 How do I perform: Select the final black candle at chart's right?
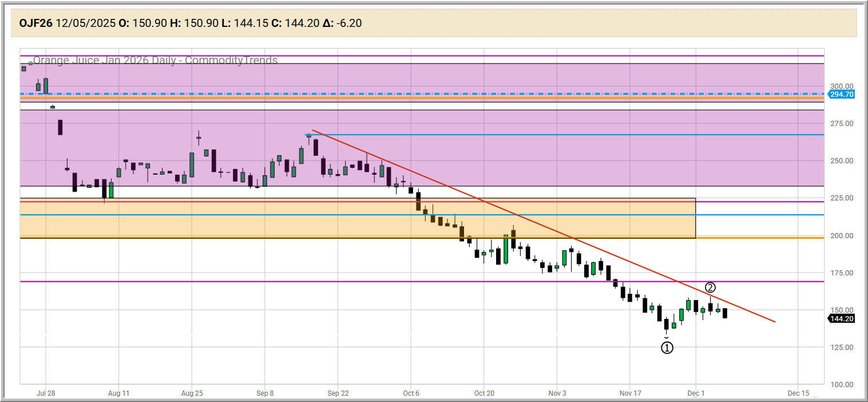[x=725, y=313]
